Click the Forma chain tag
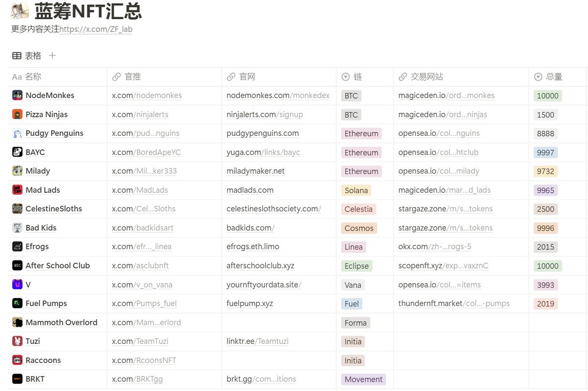Viewport: 588px width, 391px height. 356,322
